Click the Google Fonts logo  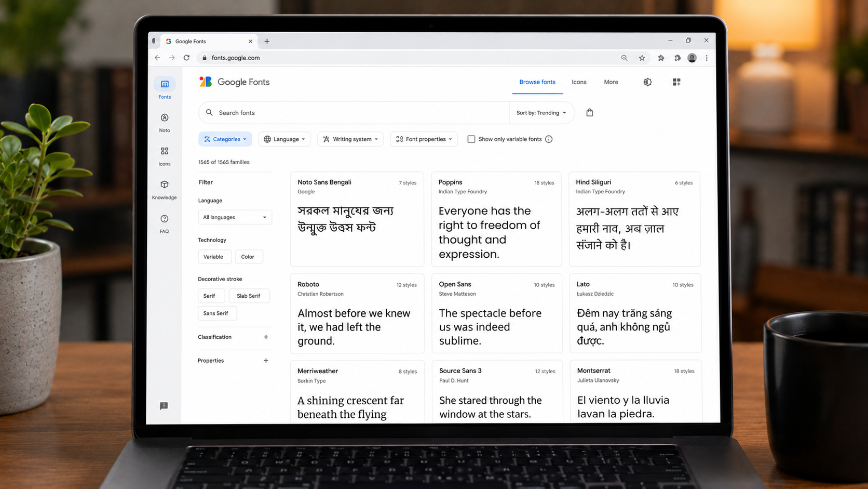(x=235, y=82)
